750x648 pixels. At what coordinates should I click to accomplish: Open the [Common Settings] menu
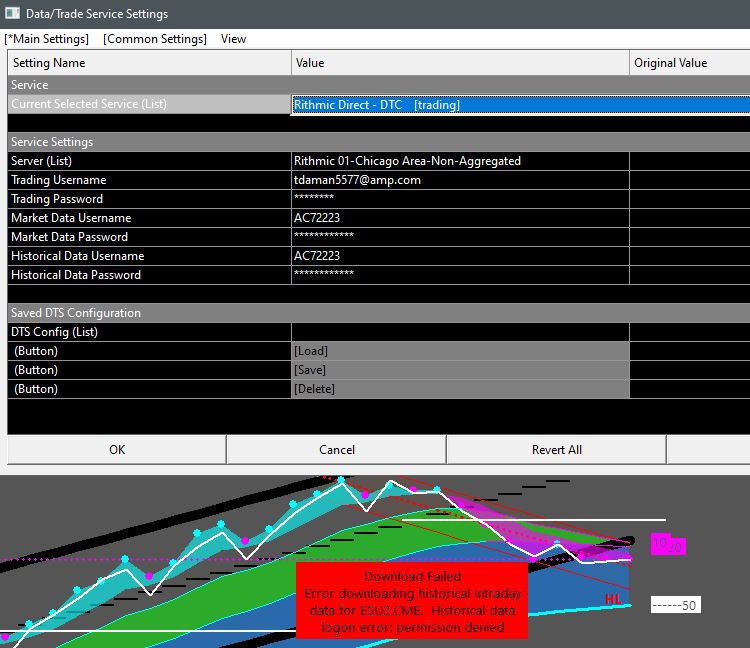pos(155,39)
